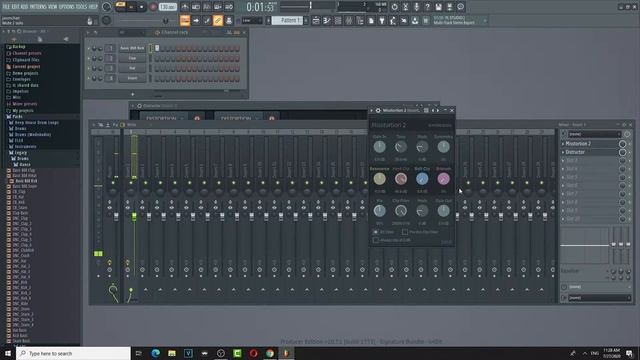Open Distructor slot menu arrow
The image size is (640, 360).
[563, 152]
